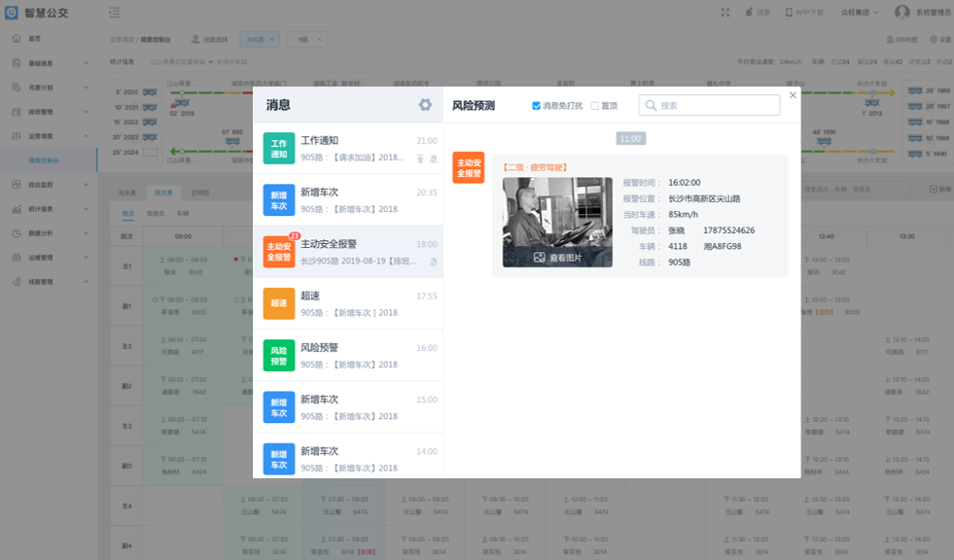Image resolution: width=954 pixels, height=560 pixels.
Task: Open the 风险预警 green message icon
Action: 279,355
